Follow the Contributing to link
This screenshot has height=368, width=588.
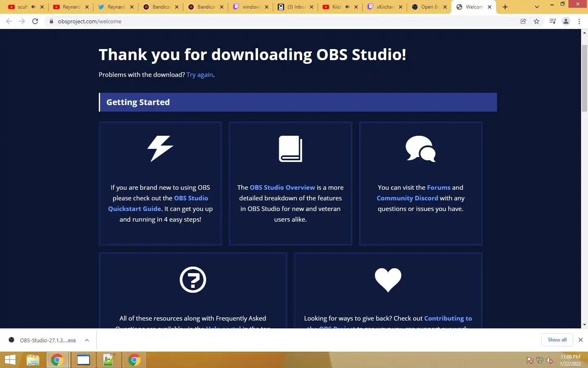[x=448, y=318]
